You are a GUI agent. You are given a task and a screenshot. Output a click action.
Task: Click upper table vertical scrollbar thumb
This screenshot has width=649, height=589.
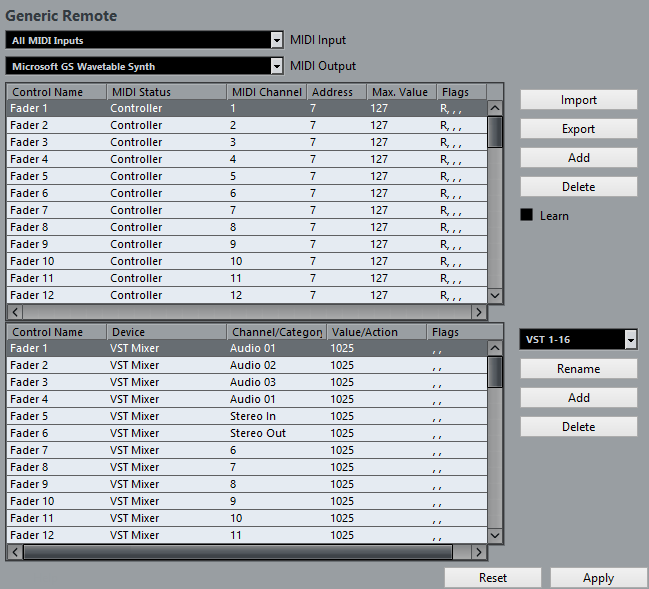pos(495,132)
